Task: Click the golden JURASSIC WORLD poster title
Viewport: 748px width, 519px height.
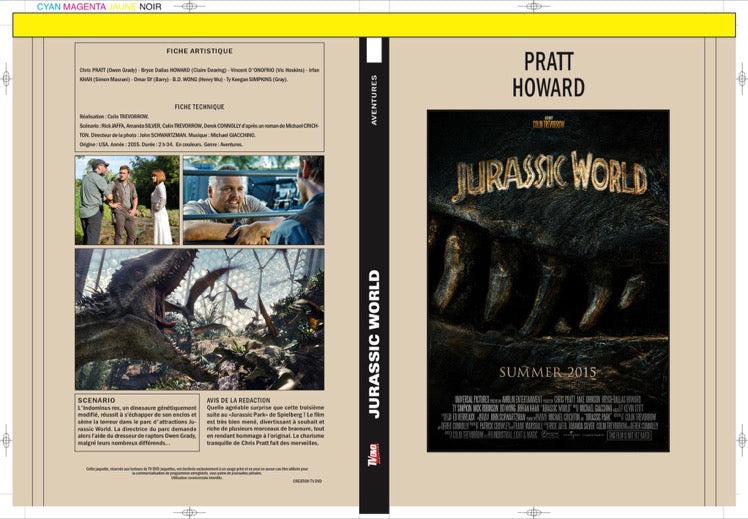Action: (550, 176)
